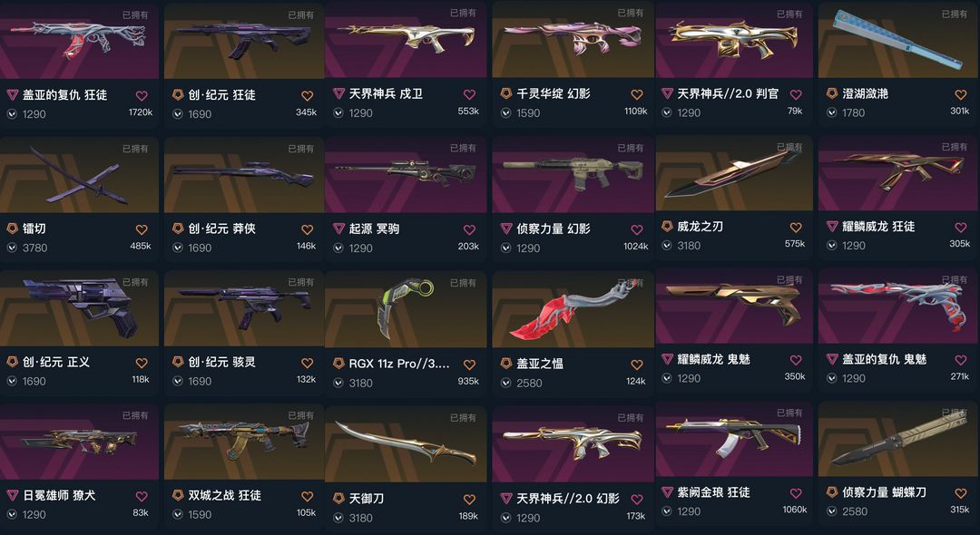Favorite the 盖亚的复仇 狂徒 skin heart

[x=142, y=95]
